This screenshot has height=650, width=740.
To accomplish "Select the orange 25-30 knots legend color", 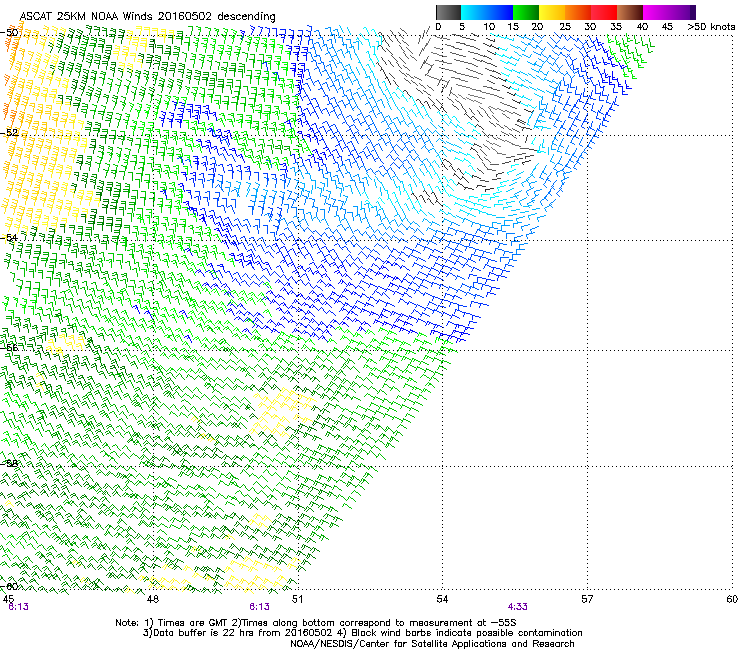I will pyautogui.click(x=578, y=12).
